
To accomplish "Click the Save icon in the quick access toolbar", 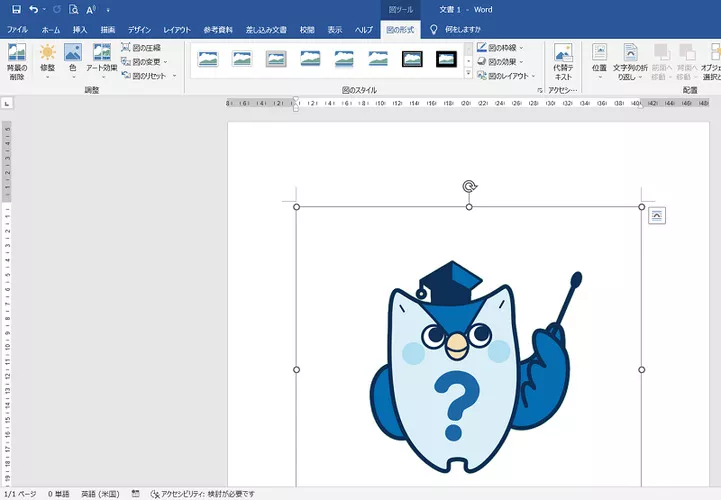I will click(x=16, y=9).
